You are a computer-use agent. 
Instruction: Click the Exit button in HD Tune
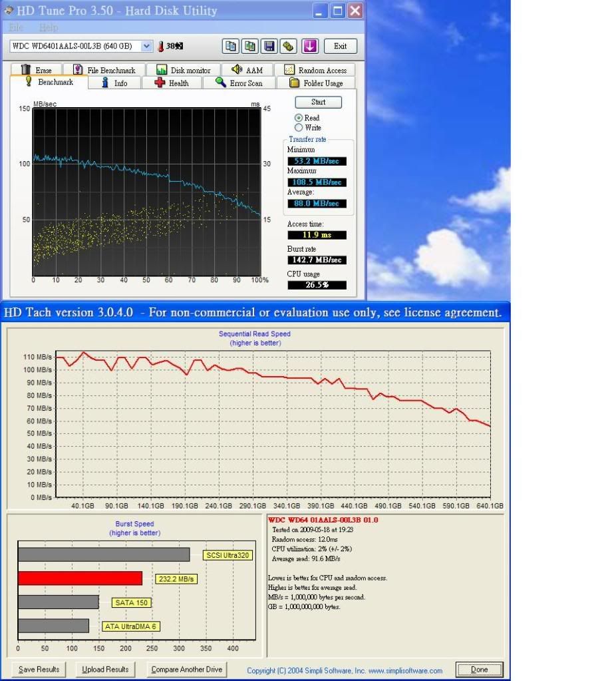pyautogui.click(x=341, y=46)
